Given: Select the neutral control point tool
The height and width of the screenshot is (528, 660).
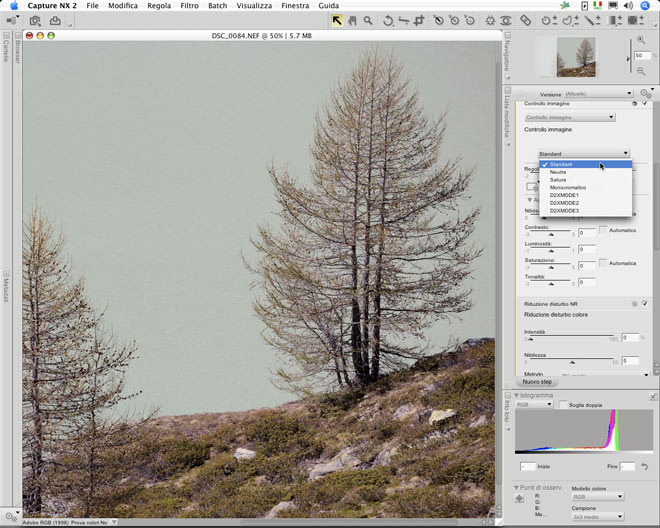Looking at the screenshot, I should [454, 20].
